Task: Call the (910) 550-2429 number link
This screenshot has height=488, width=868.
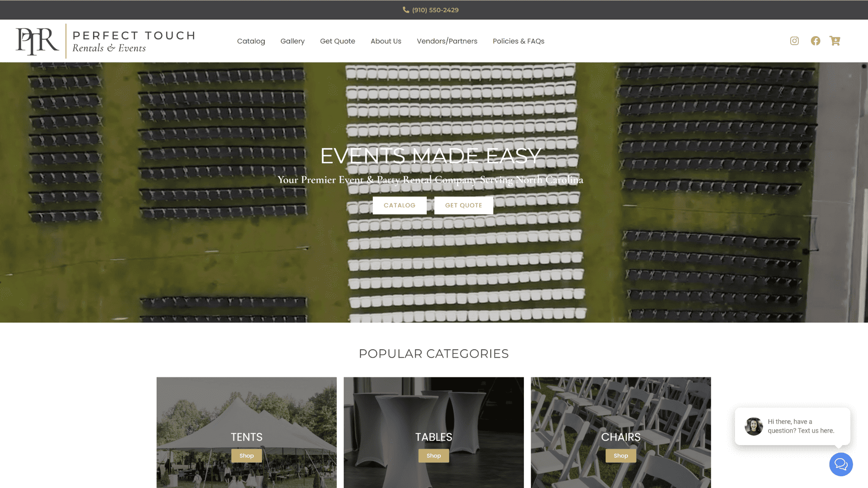Action: point(435,10)
